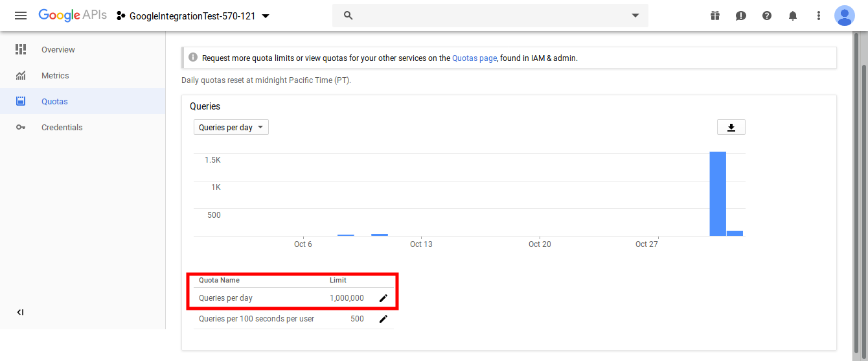
Task: Show notifications via the bell icon
Action: [793, 16]
